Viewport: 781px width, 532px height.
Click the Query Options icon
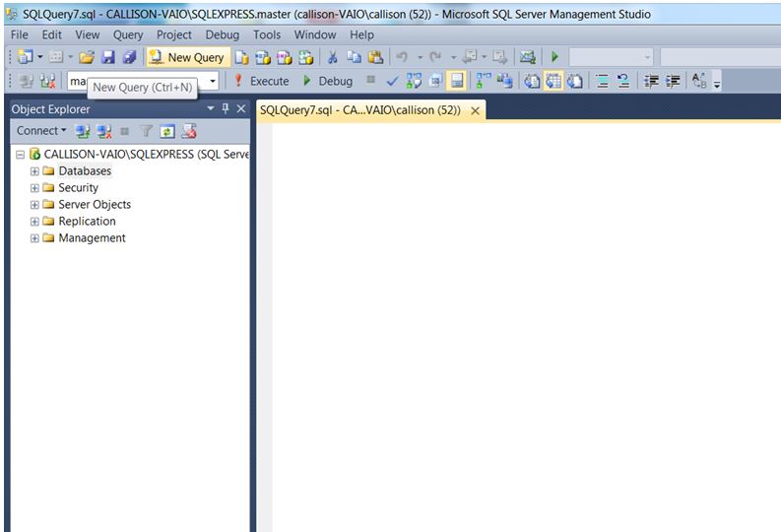[x=435, y=81]
